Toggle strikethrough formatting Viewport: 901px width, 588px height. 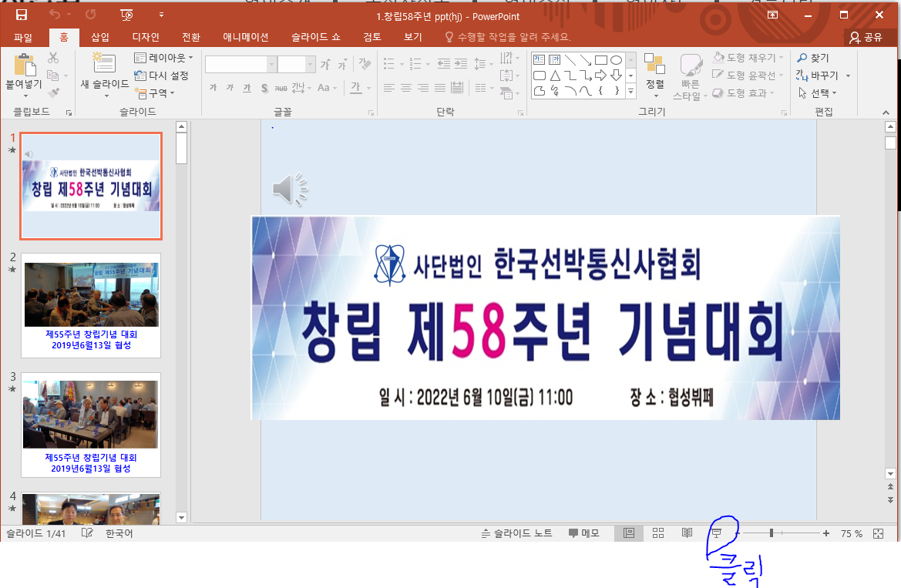click(x=281, y=87)
